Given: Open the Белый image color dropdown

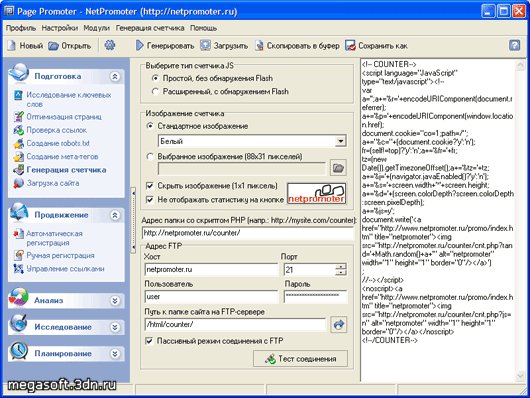Looking at the screenshot, I should 341,141.
